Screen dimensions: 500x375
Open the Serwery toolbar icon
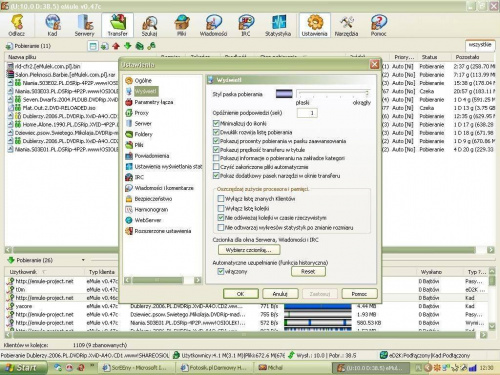click(85, 25)
